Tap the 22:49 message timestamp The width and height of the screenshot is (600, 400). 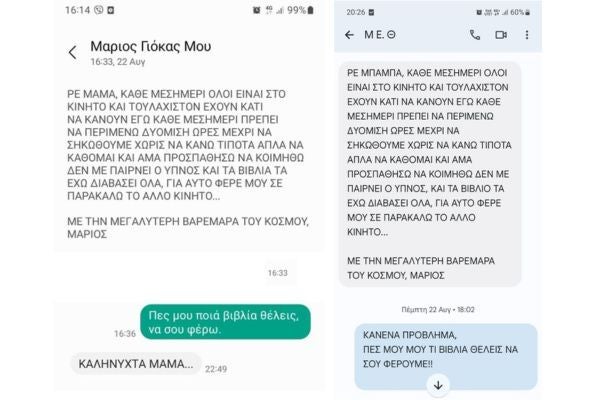[x=216, y=369]
